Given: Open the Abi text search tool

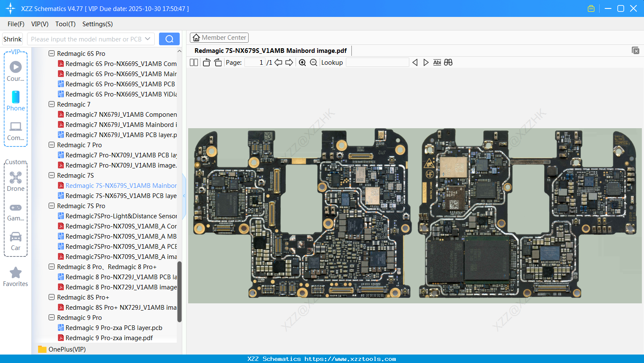Looking at the screenshot, I should pyautogui.click(x=437, y=62).
